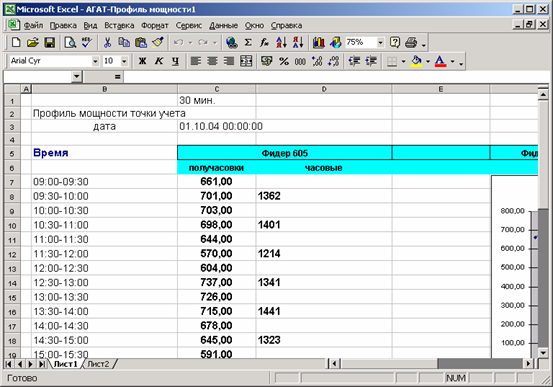Open the borders dropdown arrow
The height and width of the screenshot is (387, 553).
(403, 61)
